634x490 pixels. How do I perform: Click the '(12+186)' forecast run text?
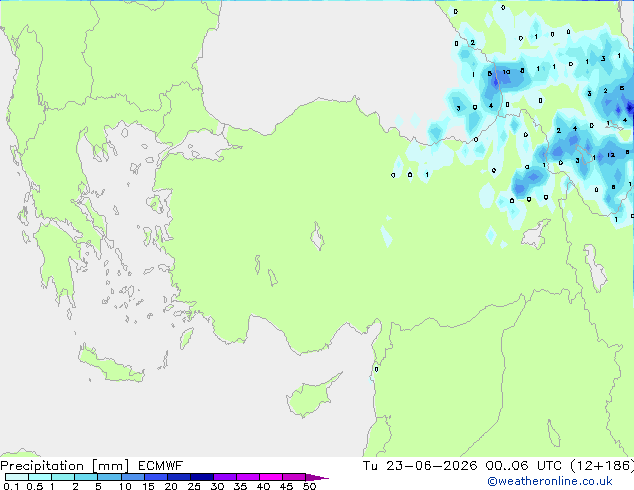tap(602, 466)
